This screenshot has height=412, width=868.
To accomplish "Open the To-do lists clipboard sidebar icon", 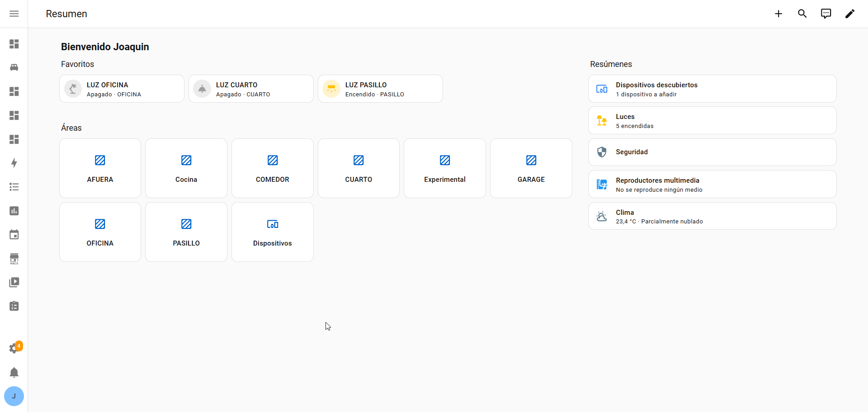I will tap(14, 306).
